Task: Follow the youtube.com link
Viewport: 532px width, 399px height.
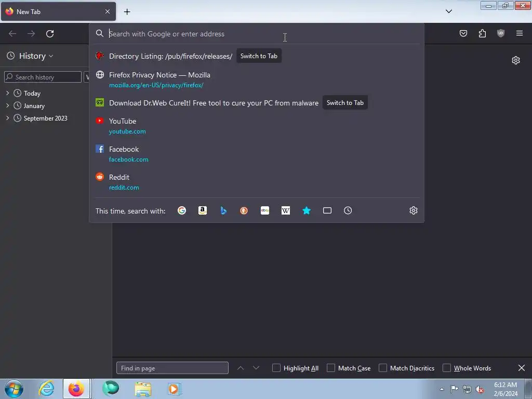Action: pos(127,131)
